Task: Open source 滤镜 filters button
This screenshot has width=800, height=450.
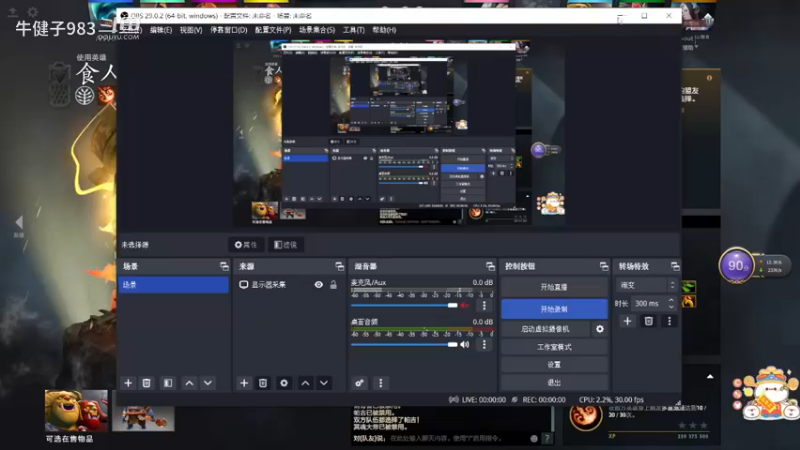Action: point(286,245)
